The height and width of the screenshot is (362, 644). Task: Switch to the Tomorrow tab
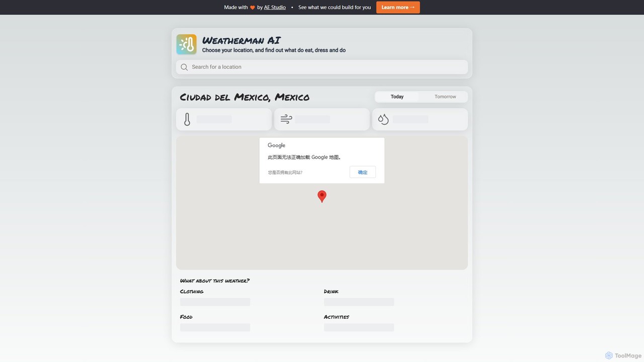pos(445,97)
